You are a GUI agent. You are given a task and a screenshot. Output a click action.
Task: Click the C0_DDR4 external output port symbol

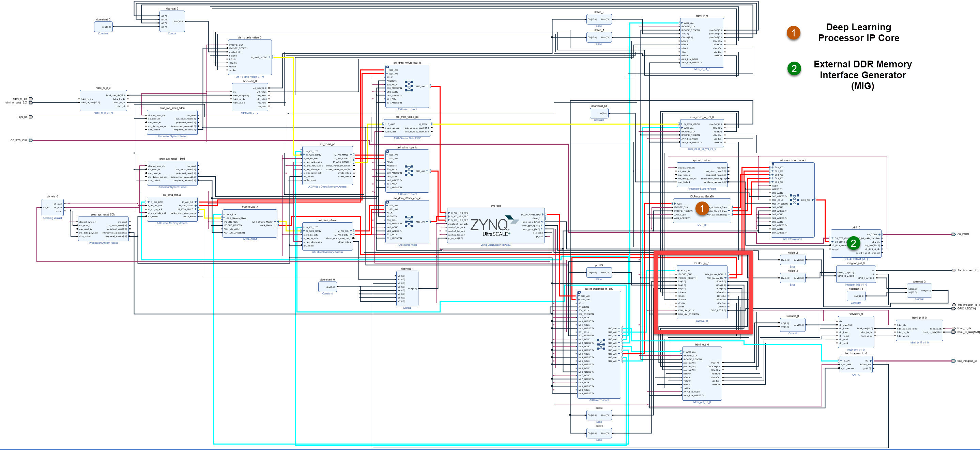pyautogui.click(x=953, y=235)
